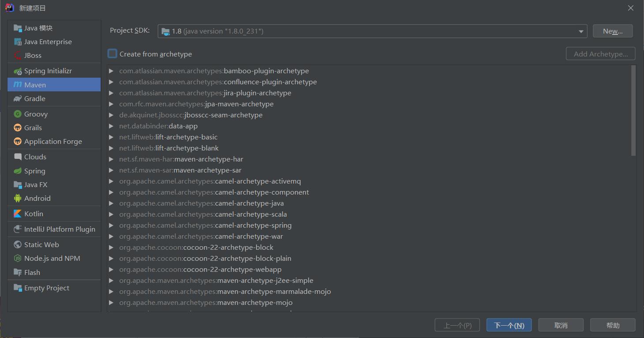Click the Application Forge icon
The height and width of the screenshot is (338, 644).
pos(18,142)
